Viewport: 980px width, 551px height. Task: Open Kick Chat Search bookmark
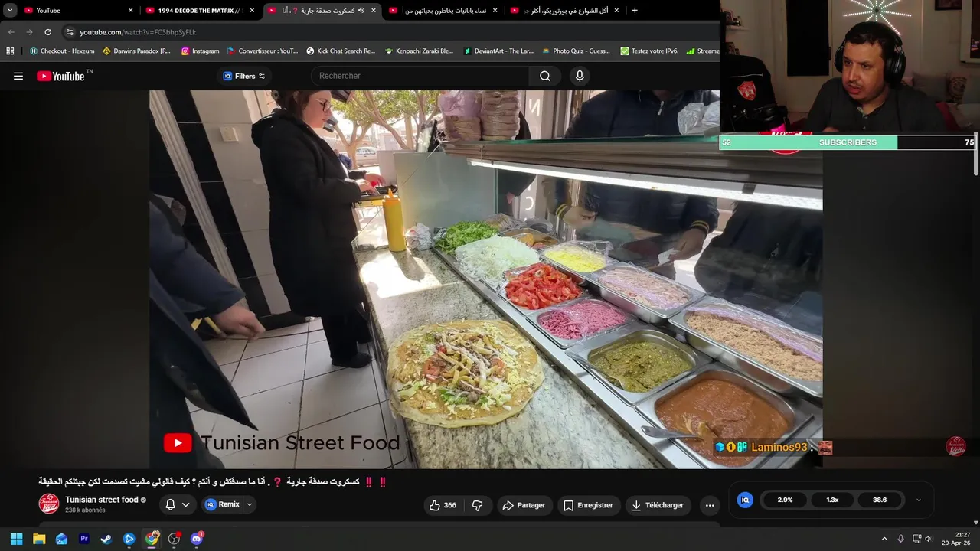click(x=341, y=51)
